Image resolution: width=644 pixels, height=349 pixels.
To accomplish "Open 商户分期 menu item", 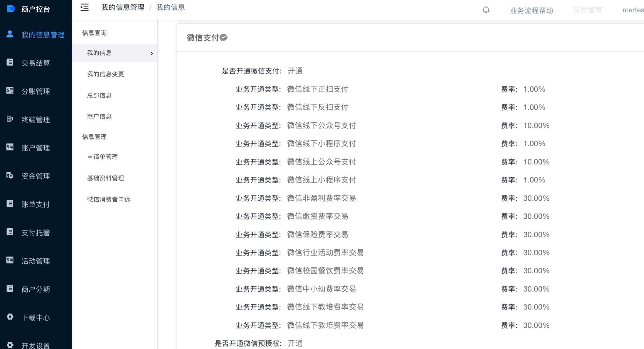I will 36,289.
